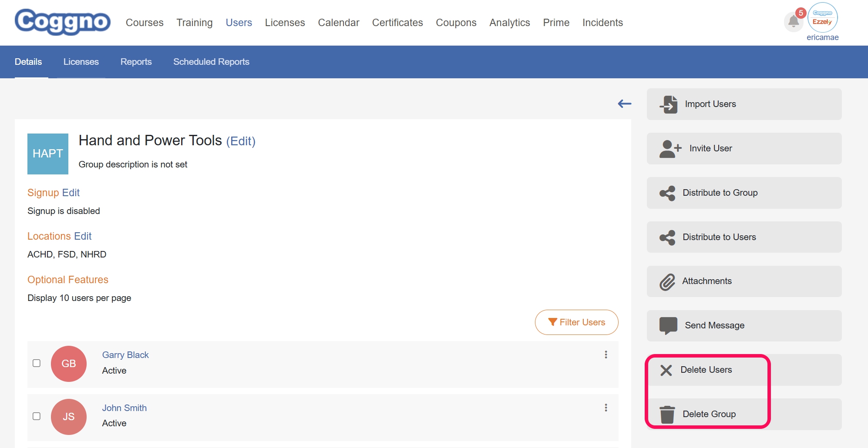Click the Coggno logo
868x448 pixels.
click(x=63, y=22)
